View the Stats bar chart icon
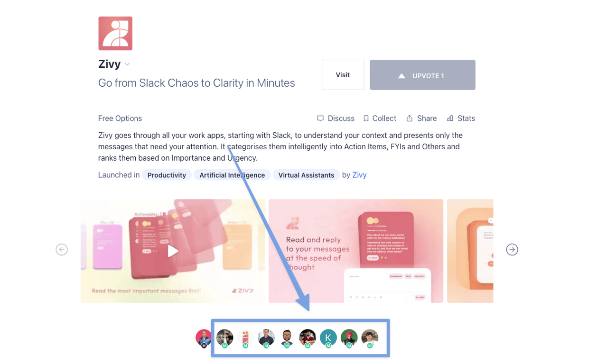The image size is (597, 364). (450, 118)
